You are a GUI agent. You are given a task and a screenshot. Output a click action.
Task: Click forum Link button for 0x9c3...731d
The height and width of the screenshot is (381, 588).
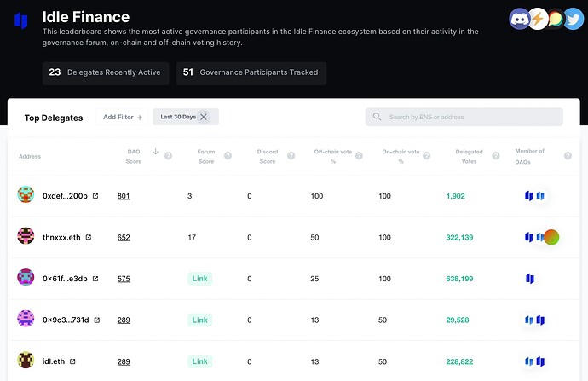tap(200, 320)
